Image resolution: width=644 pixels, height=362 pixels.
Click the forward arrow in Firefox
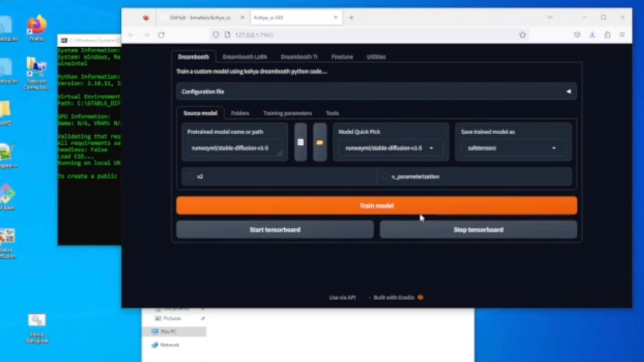point(146,35)
